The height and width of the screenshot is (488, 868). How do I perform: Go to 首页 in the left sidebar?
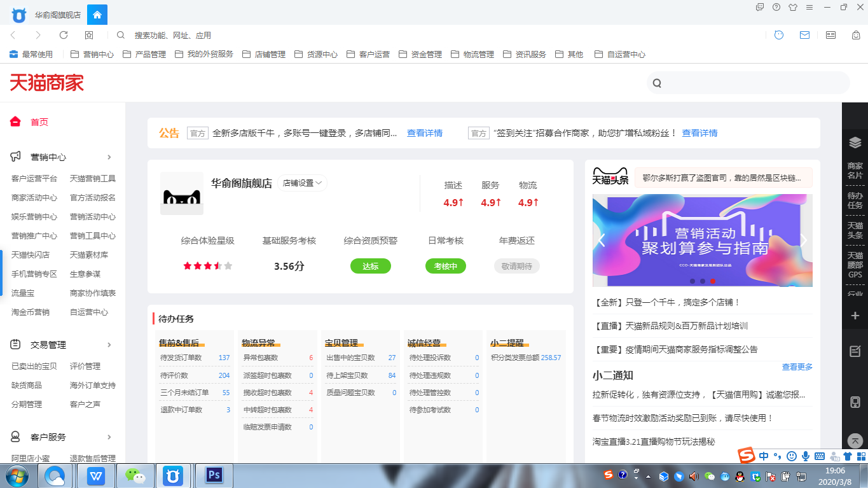tap(39, 122)
